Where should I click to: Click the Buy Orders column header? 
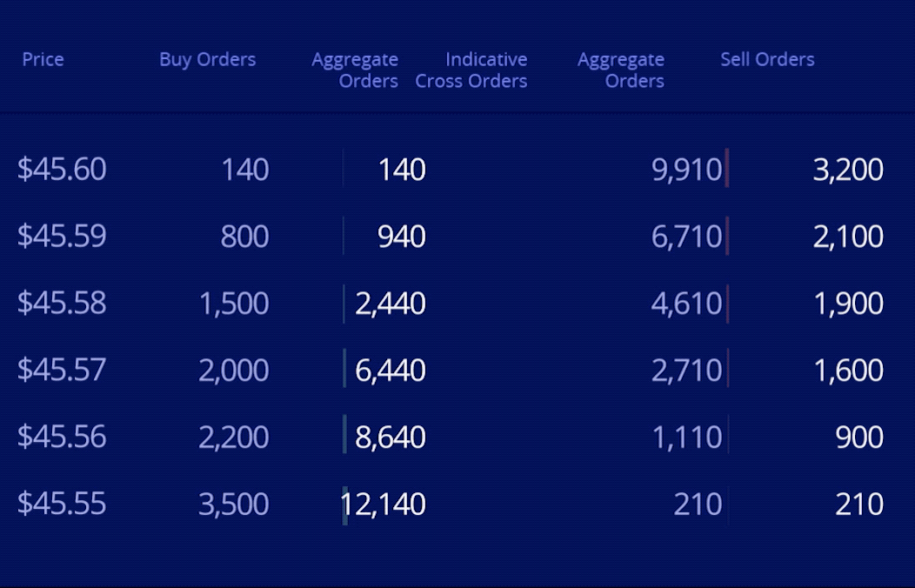coord(207,59)
